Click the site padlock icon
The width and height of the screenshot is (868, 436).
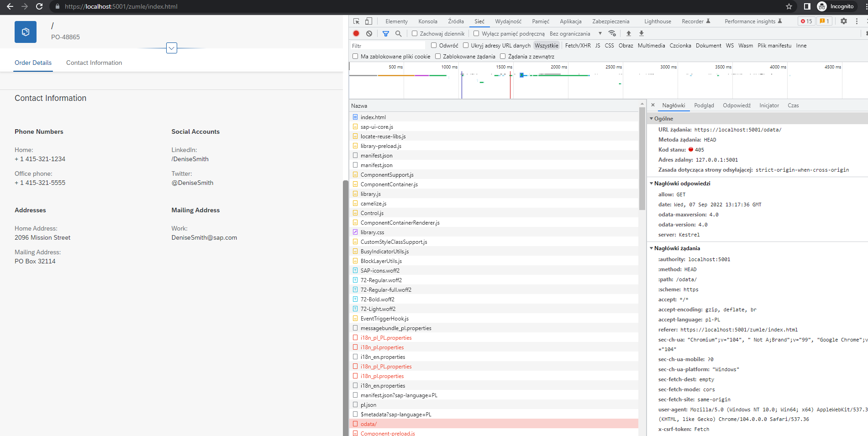pos(58,6)
